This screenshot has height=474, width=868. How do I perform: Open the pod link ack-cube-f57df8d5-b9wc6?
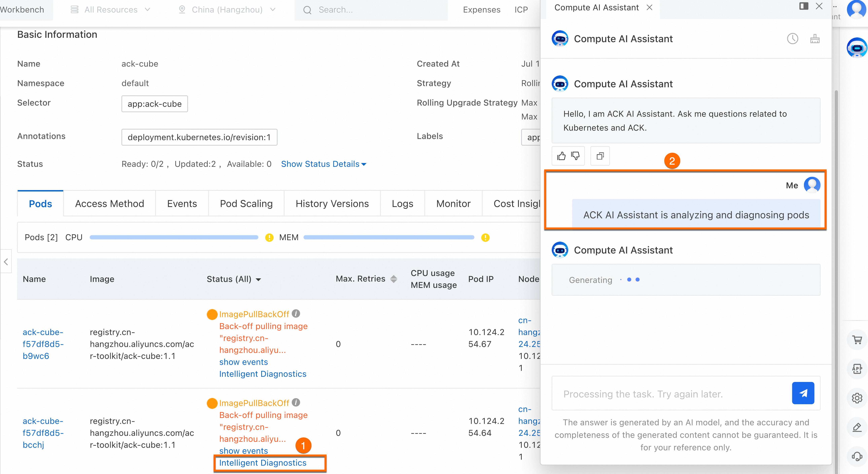click(x=43, y=344)
